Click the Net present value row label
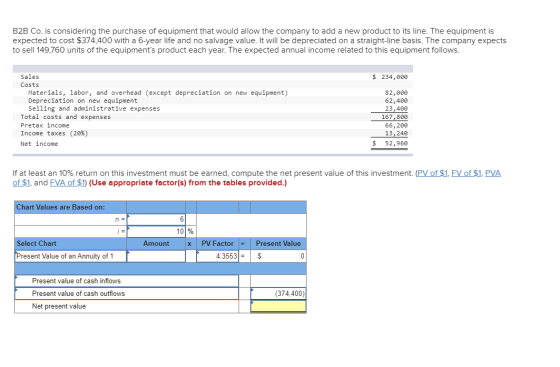The height and width of the screenshot is (367, 560). pyautogui.click(x=59, y=306)
